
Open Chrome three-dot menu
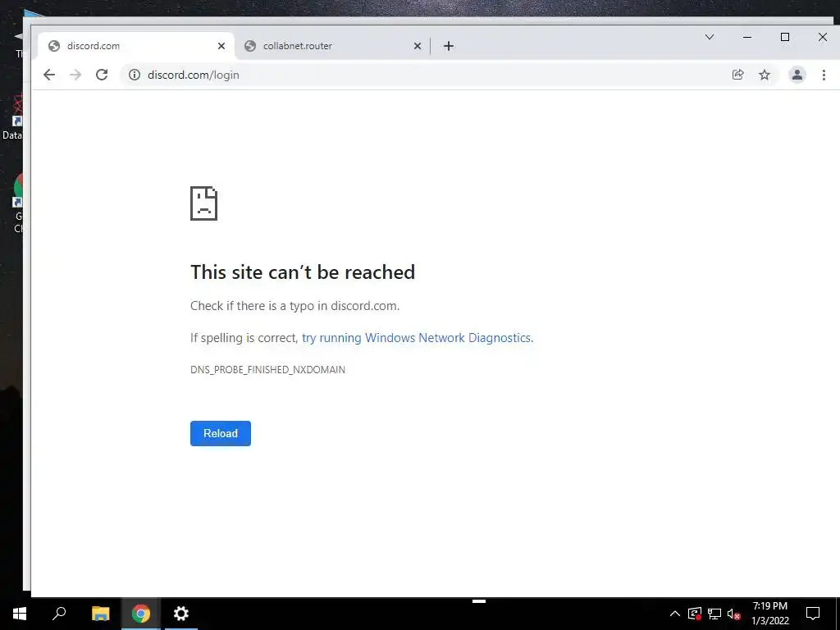point(824,75)
